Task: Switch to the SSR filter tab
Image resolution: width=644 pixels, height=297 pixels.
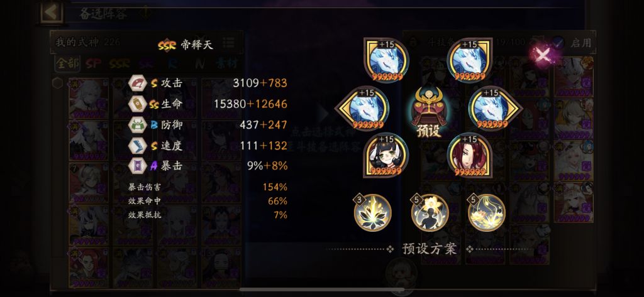Action: (x=119, y=63)
